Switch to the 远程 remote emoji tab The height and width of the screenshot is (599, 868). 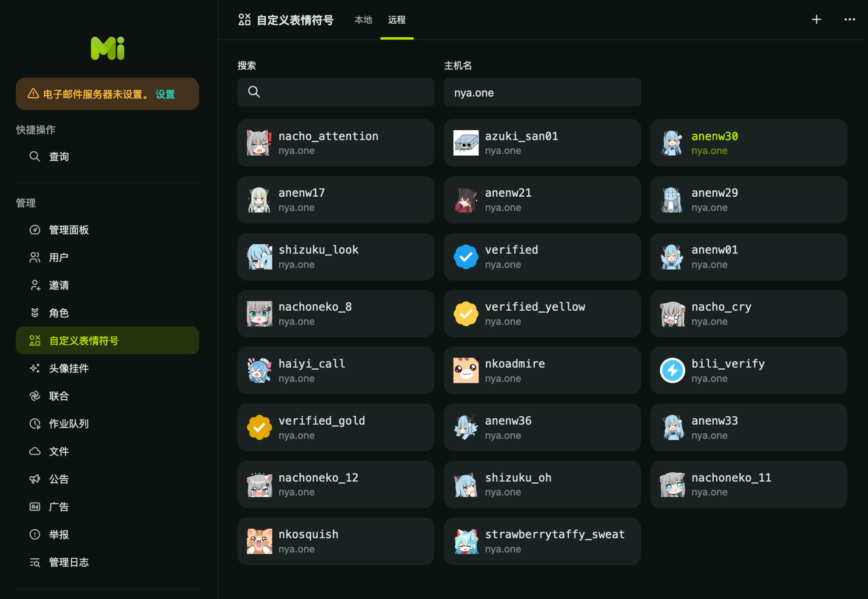tap(397, 20)
